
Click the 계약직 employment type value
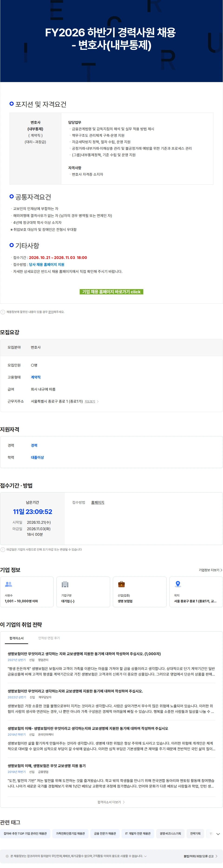pos(36,377)
